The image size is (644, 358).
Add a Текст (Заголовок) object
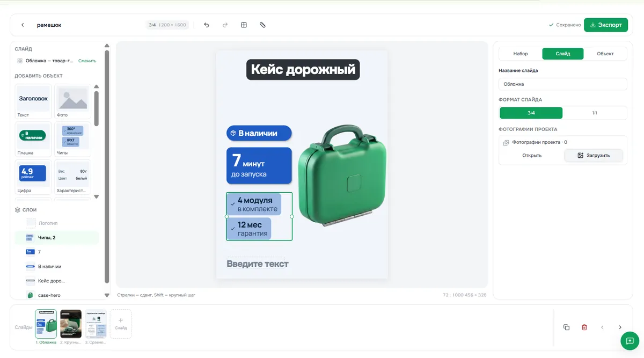(33, 101)
